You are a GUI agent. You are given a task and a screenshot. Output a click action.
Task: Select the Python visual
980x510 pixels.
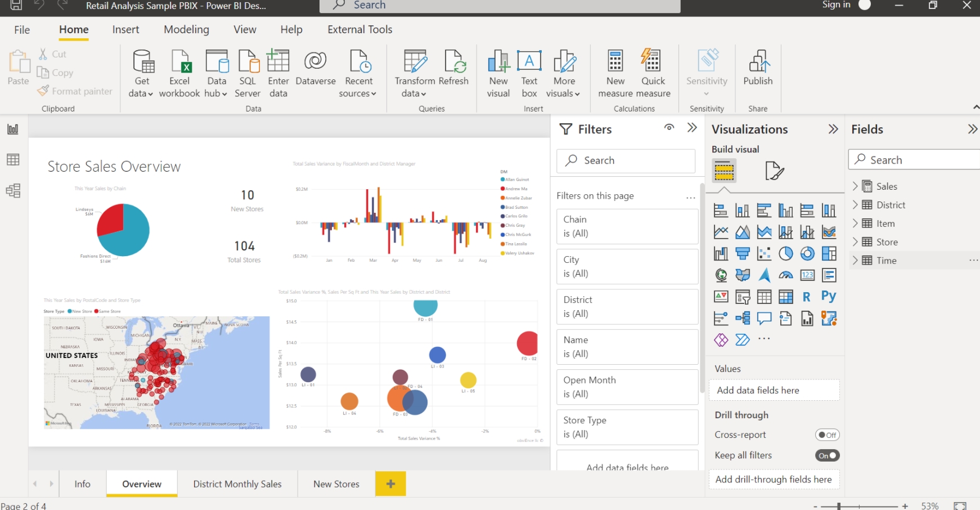click(829, 296)
